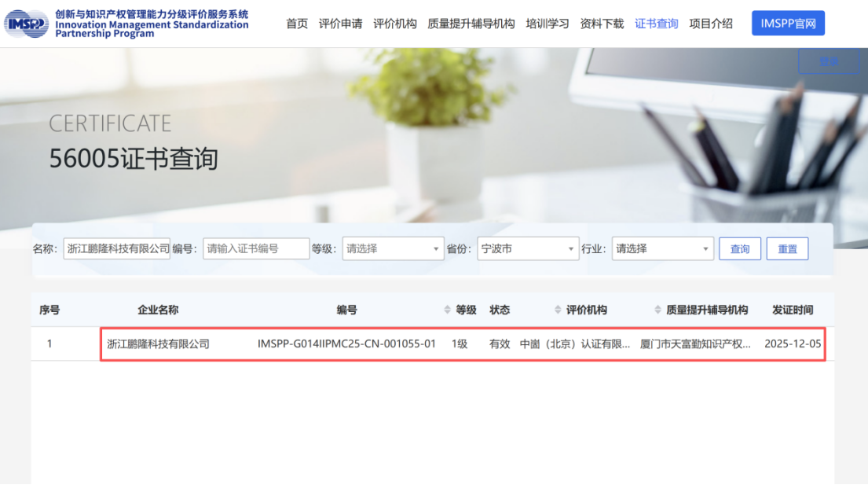
Task: Open the 评价申请 menu item
Action: [x=340, y=24]
